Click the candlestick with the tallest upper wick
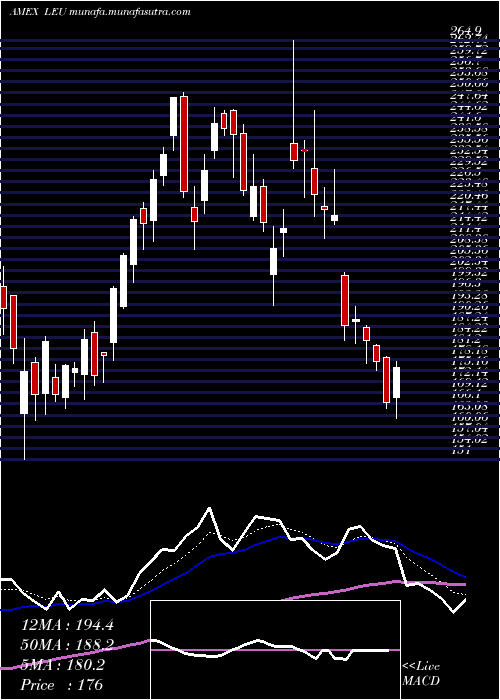 pyautogui.click(x=293, y=104)
